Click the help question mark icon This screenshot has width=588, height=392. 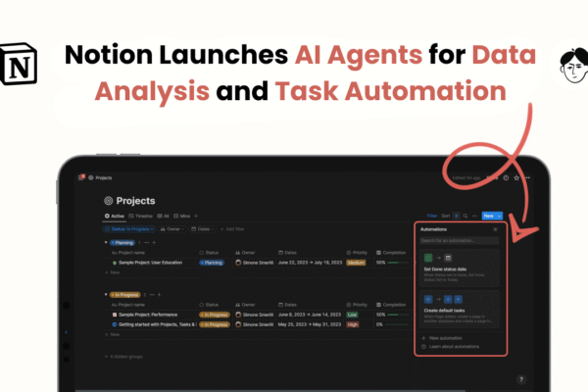[x=521, y=379]
